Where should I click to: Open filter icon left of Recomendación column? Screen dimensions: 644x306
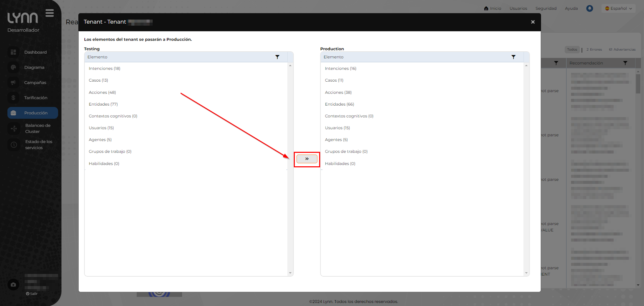coord(556,63)
